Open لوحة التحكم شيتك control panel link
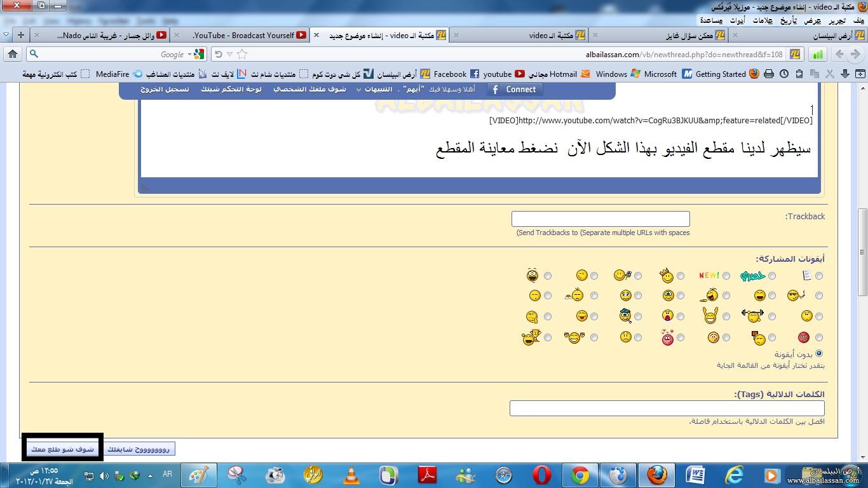The image size is (868, 488). click(231, 90)
